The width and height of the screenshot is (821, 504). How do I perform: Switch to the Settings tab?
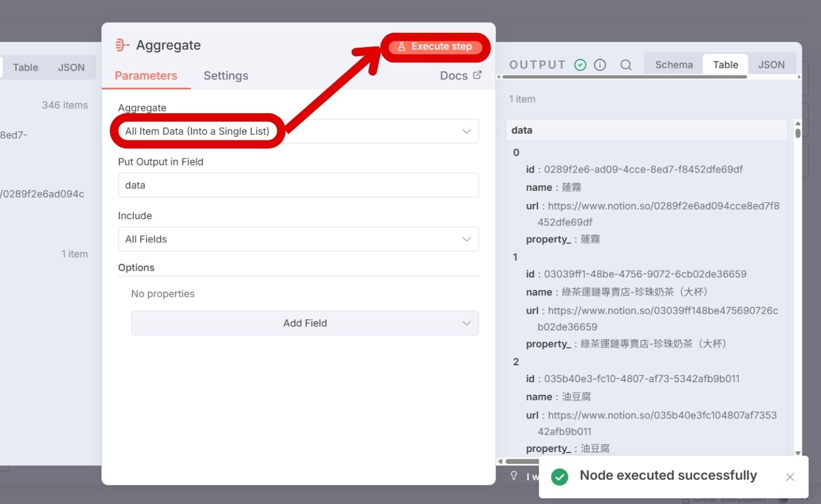pos(225,75)
